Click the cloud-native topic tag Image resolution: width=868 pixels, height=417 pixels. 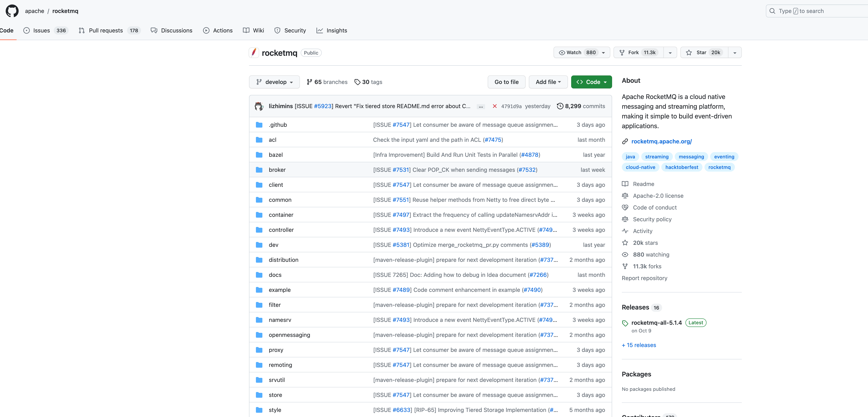pos(640,167)
